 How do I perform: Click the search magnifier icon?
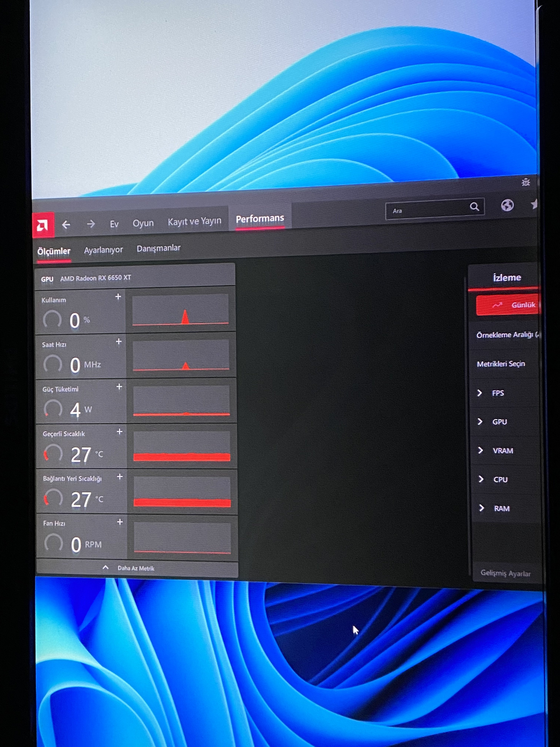click(x=474, y=207)
